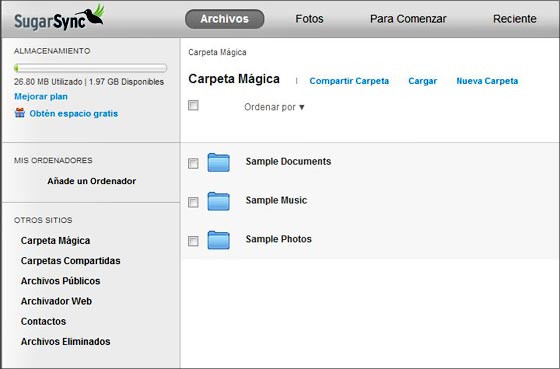Click the SugarSync hummingbird logo
Image resolution: width=560 pixels, height=369 pixels.
(x=59, y=18)
